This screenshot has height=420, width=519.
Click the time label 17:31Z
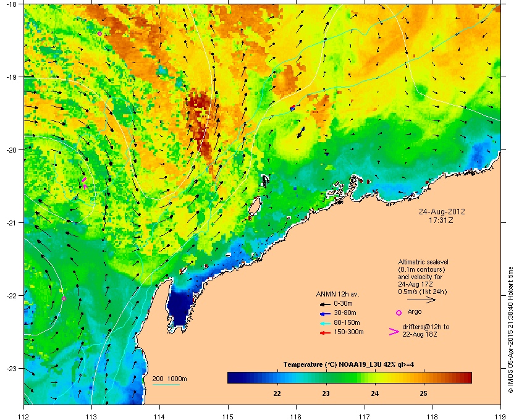(x=441, y=220)
